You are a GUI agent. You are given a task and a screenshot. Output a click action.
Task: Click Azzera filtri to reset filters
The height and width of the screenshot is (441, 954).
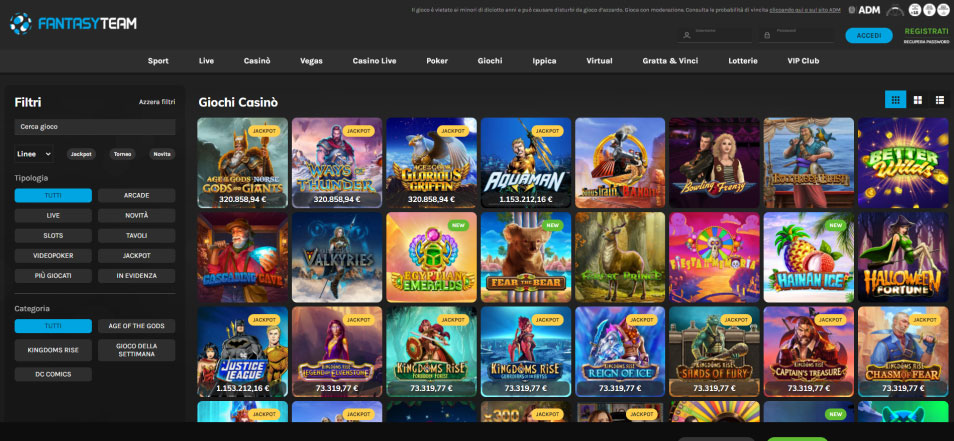pyautogui.click(x=157, y=102)
